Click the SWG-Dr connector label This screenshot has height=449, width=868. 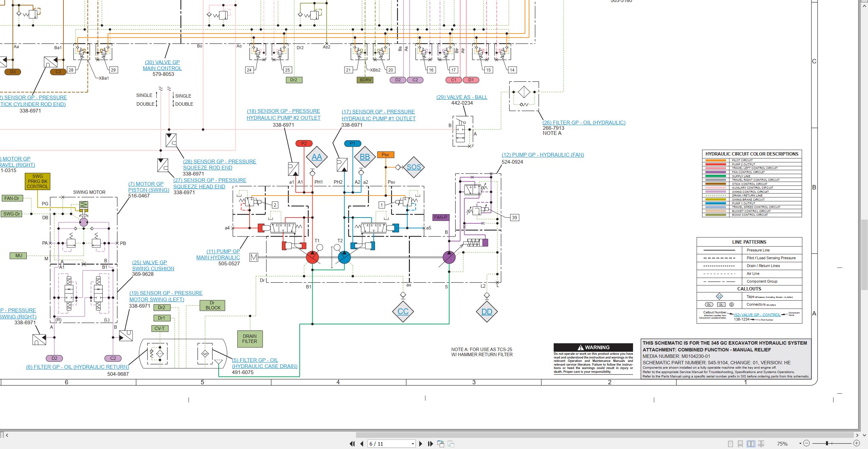pyautogui.click(x=12, y=214)
